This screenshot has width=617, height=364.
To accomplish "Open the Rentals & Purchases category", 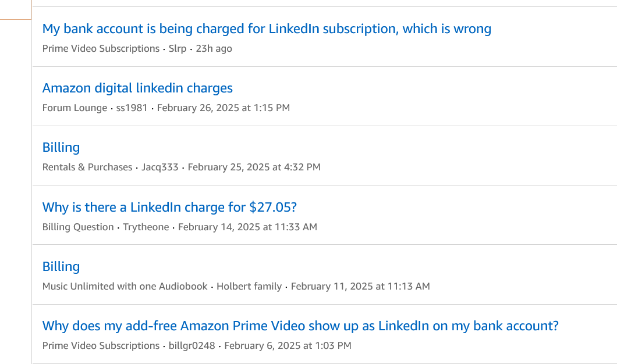I will point(87,167).
